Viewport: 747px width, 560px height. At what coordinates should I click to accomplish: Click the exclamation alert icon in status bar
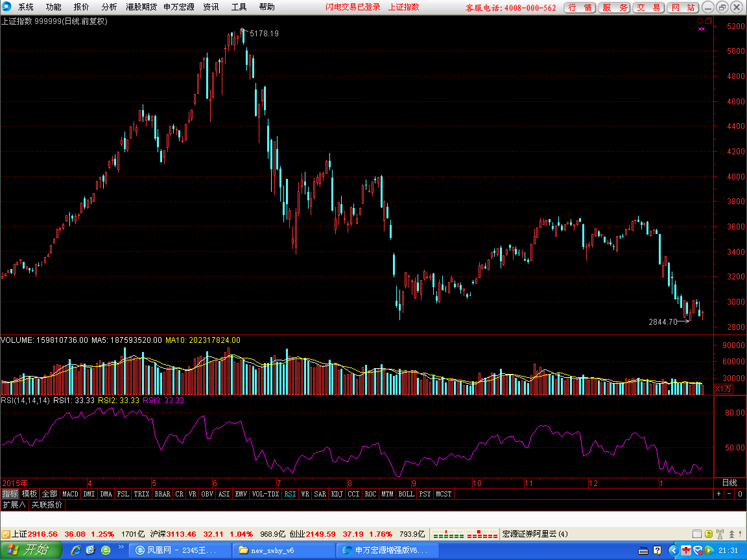coord(741,534)
